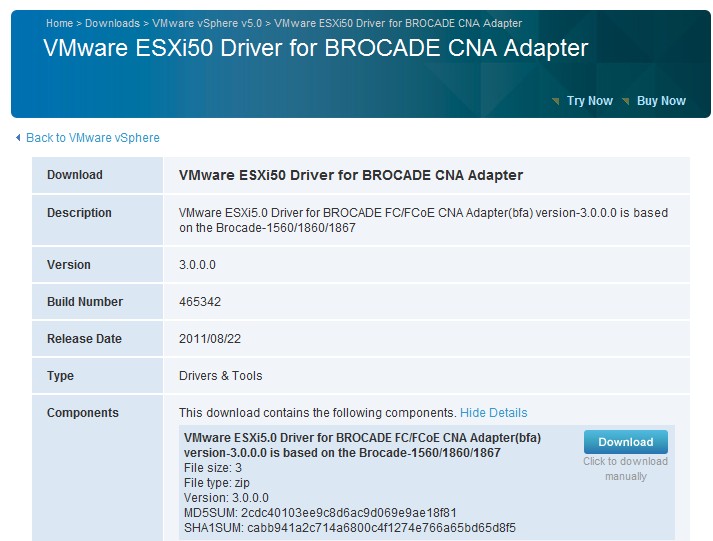Click the Buy Now link

[661, 100]
